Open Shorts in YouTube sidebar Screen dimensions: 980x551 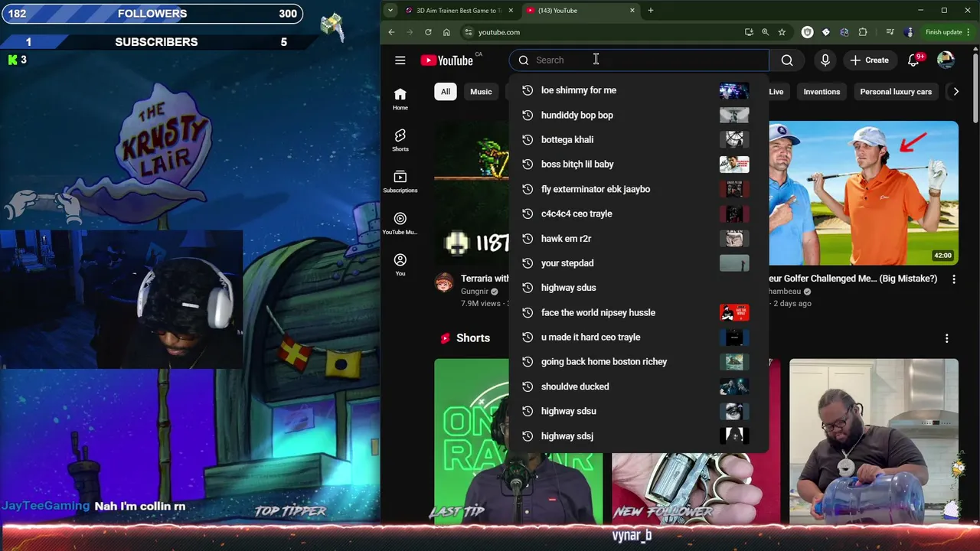point(400,140)
